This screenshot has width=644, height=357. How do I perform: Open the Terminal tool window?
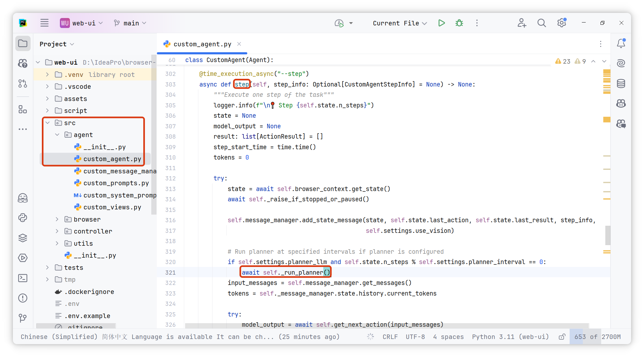[x=23, y=278]
